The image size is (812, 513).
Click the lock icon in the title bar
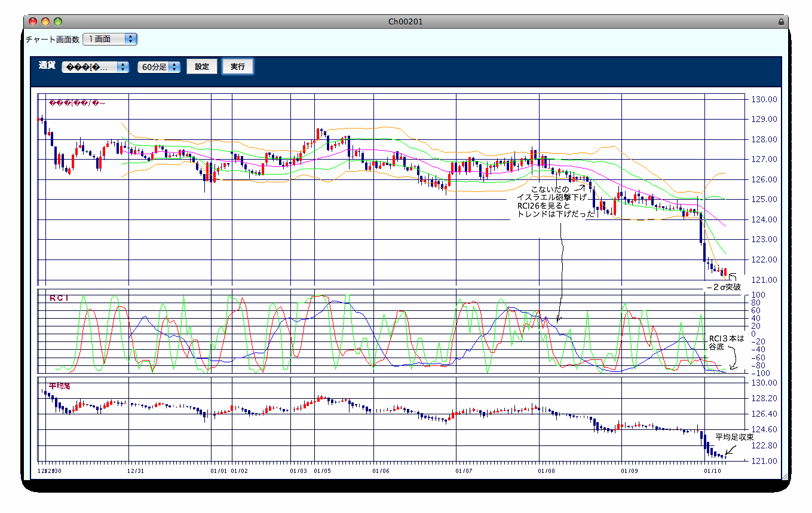point(781,22)
